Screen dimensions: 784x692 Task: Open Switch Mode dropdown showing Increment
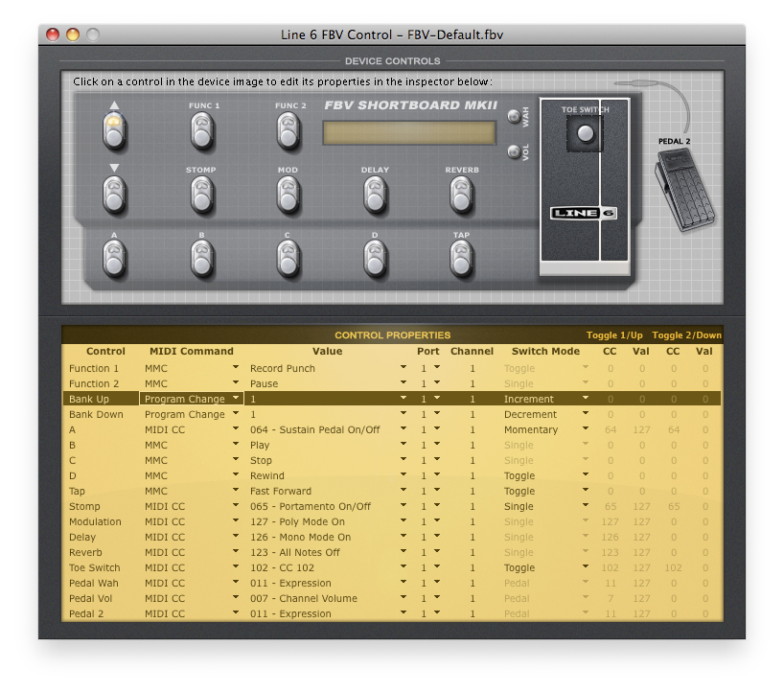pos(585,399)
